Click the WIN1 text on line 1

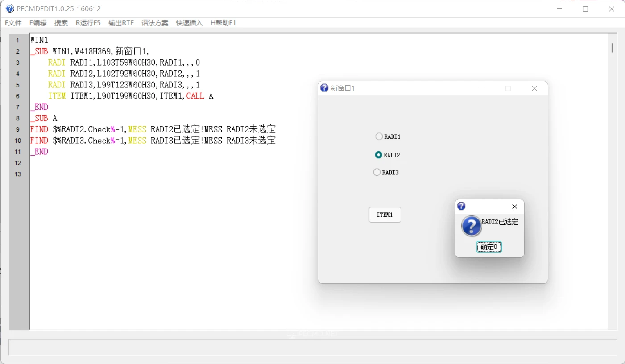pyautogui.click(x=39, y=40)
